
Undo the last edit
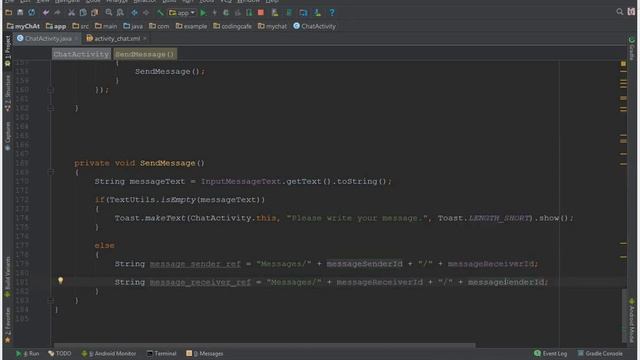tap(46, 13)
